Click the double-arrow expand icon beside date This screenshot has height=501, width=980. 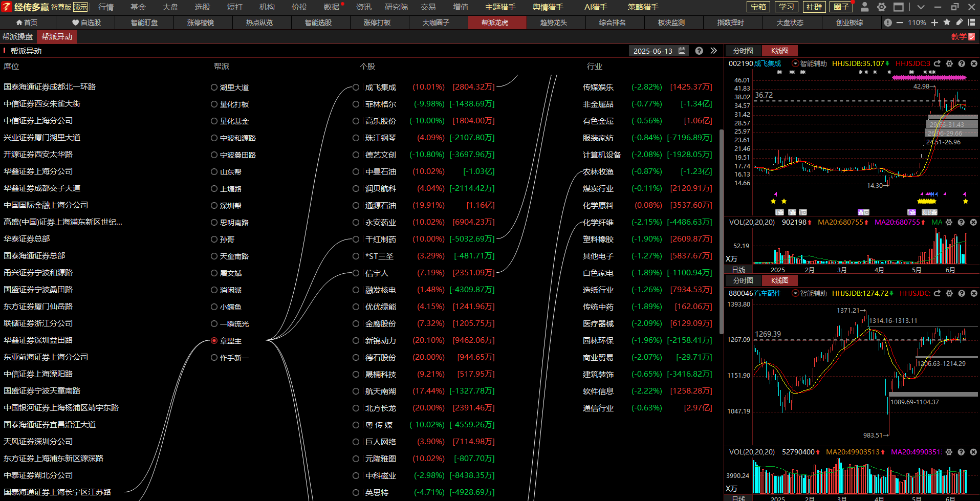713,51
